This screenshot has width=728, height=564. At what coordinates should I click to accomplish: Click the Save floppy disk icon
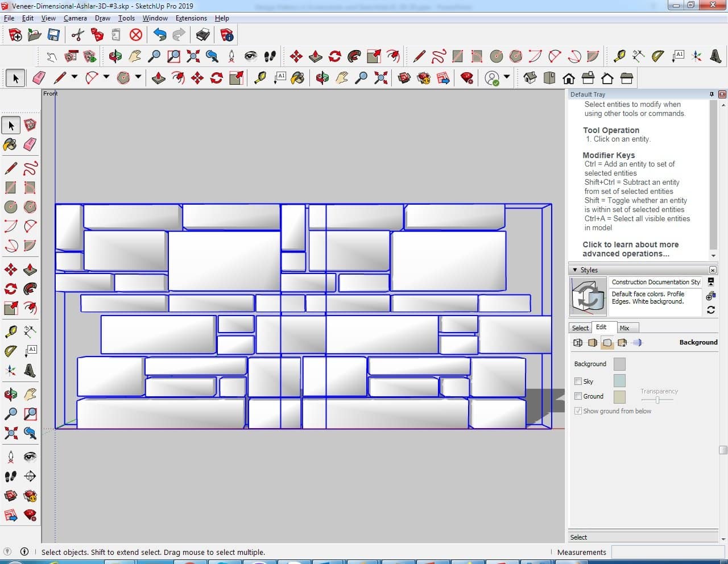(x=53, y=35)
